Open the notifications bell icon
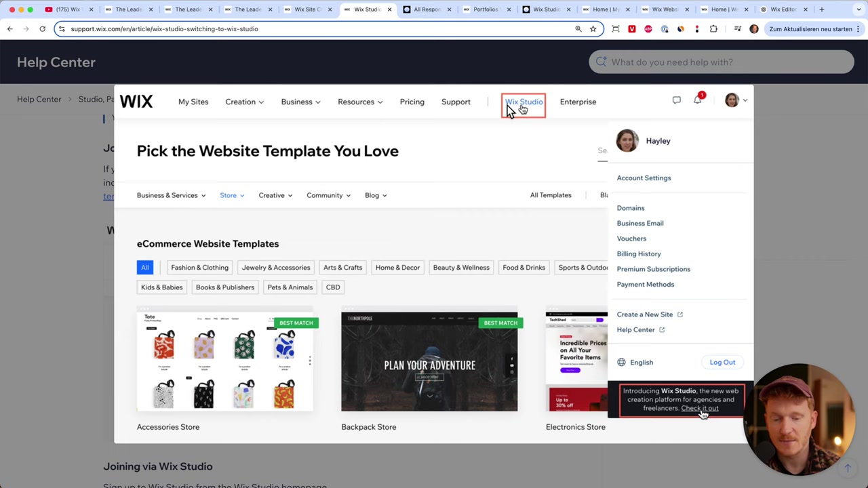 tap(697, 100)
